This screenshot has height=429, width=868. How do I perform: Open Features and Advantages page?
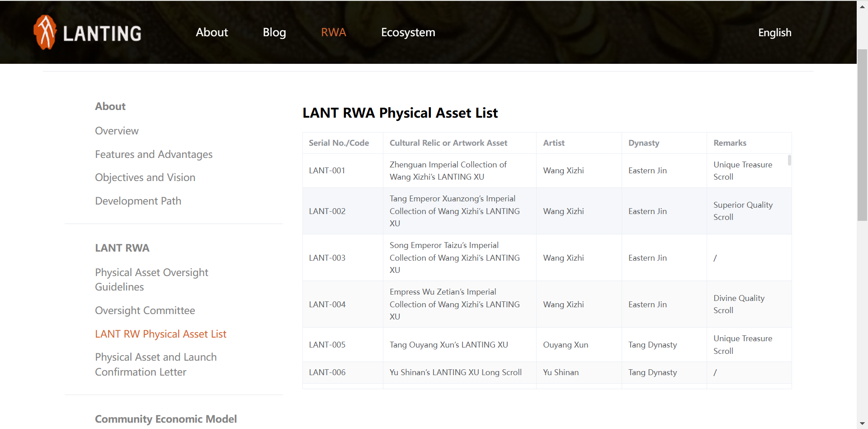(154, 154)
